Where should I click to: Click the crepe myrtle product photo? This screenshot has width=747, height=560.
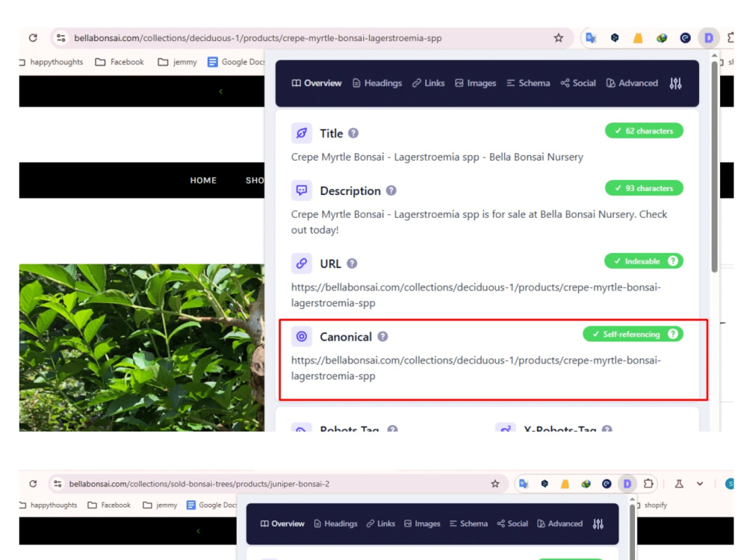coord(141,348)
